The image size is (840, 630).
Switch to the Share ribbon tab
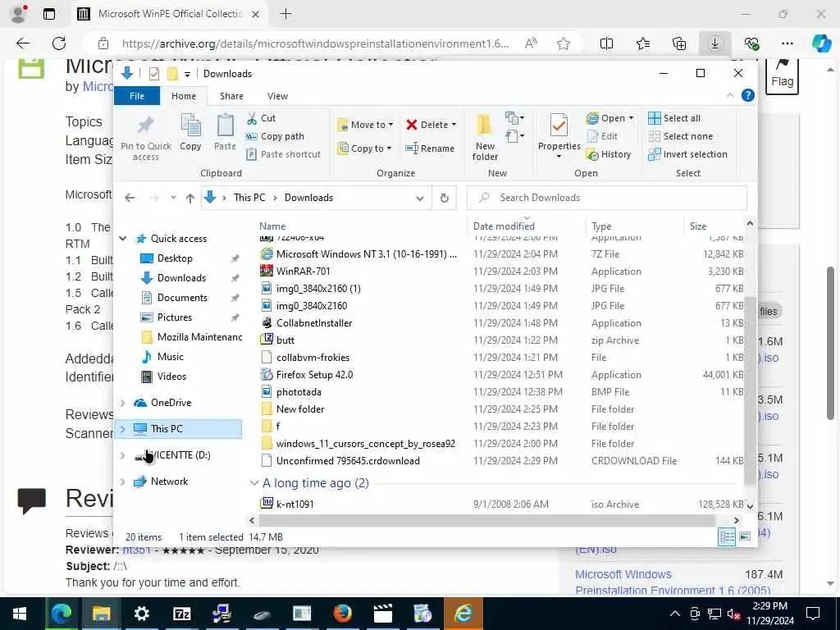click(231, 96)
